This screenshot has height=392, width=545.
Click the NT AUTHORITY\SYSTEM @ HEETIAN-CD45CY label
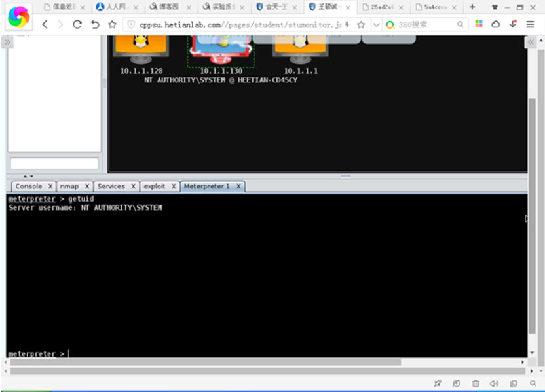pyautogui.click(x=221, y=80)
